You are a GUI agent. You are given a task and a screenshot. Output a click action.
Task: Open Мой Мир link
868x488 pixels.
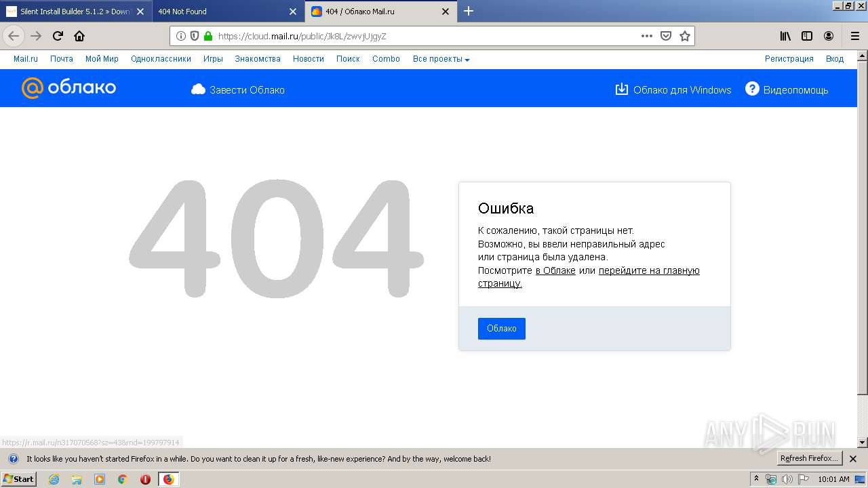pyautogui.click(x=102, y=59)
